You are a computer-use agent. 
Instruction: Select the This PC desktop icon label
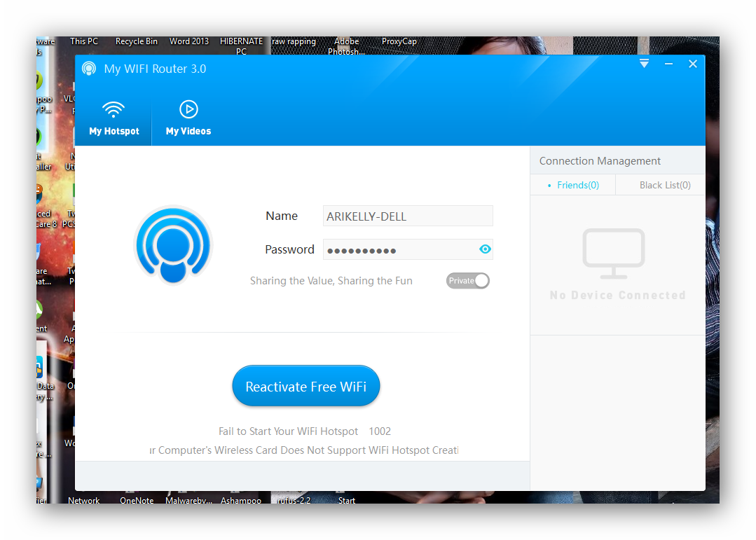pyautogui.click(x=84, y=41)
